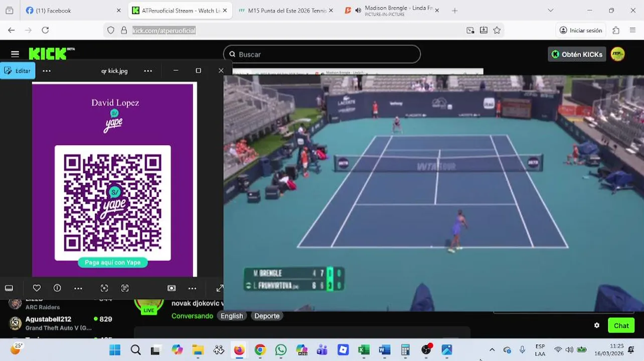
Task: Open Calculator from the taskbar
Action: [x=405, y=350]
